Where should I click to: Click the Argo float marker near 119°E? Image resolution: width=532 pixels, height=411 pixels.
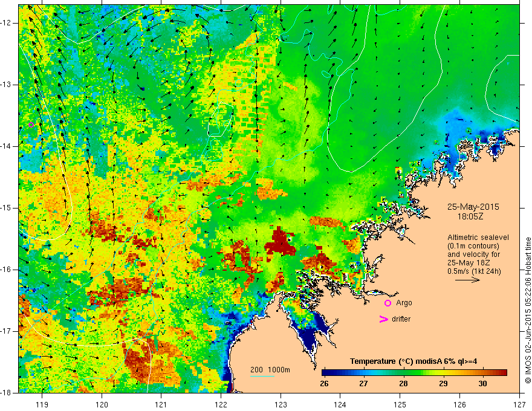pos(31,125)
